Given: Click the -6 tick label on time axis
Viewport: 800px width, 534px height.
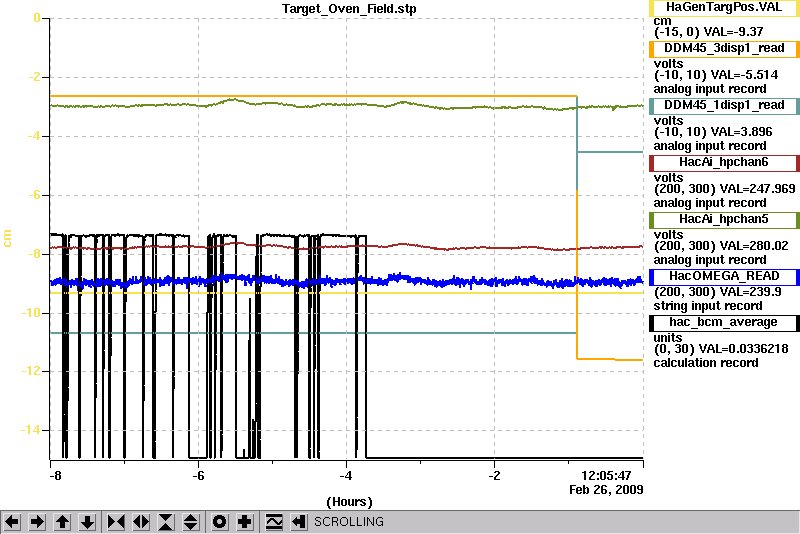Looking at the screenshot, I should [x=198, y=476].
